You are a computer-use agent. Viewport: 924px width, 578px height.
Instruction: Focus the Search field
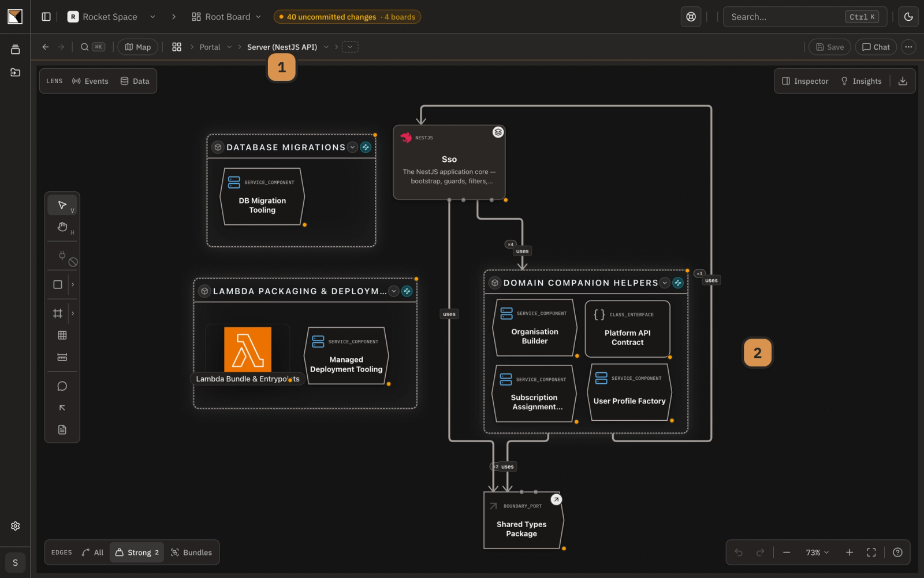[x=805, y=17]
